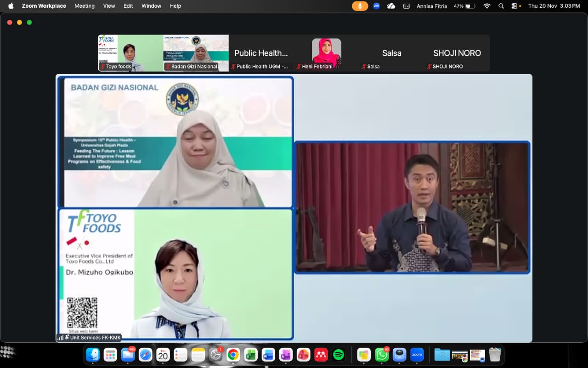Click the Zoom status icon in menu bar

pyautogui.click(x=376, y=6)
